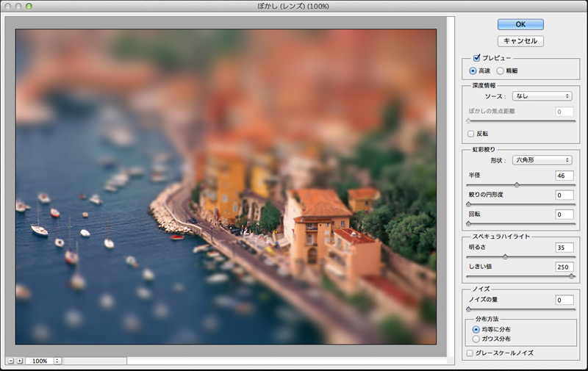Choose the ガウス分布 radio option
Image resolution: width=588 pixels, height=371 pixels.
click(x=476, y=339)
